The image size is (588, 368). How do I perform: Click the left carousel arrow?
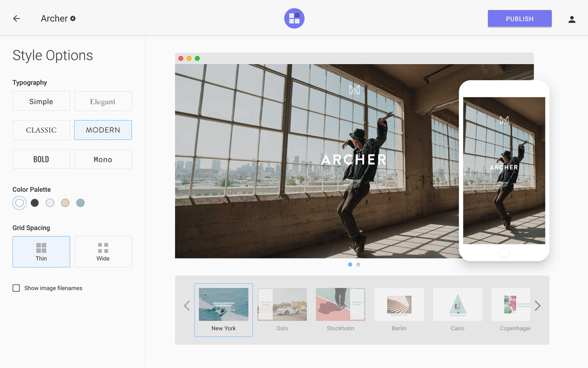(187, 306)
